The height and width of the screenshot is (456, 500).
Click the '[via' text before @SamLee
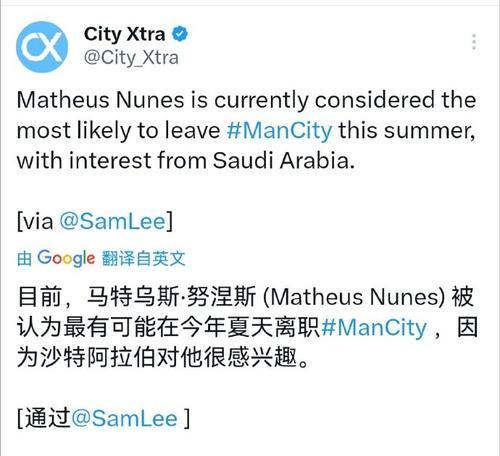click(35, 221)
